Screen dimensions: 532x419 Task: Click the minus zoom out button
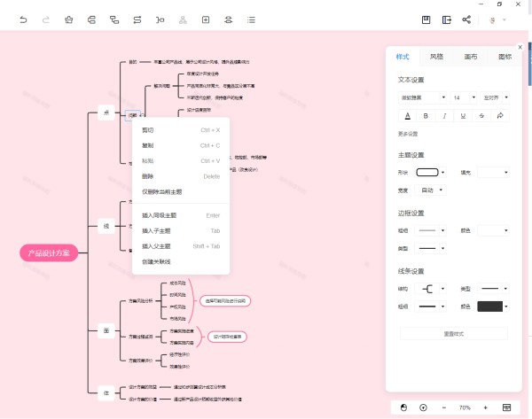click(x=444, y=407)
